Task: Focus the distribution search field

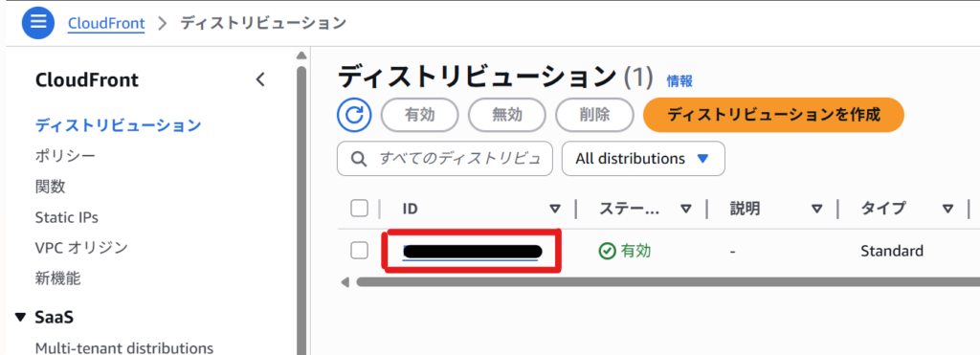Action: point(445,159)
